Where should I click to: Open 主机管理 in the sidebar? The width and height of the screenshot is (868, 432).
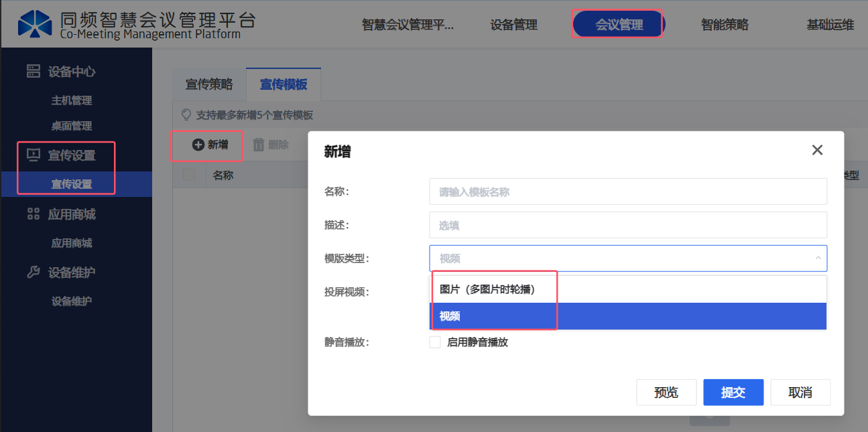[x=72, y=100]
